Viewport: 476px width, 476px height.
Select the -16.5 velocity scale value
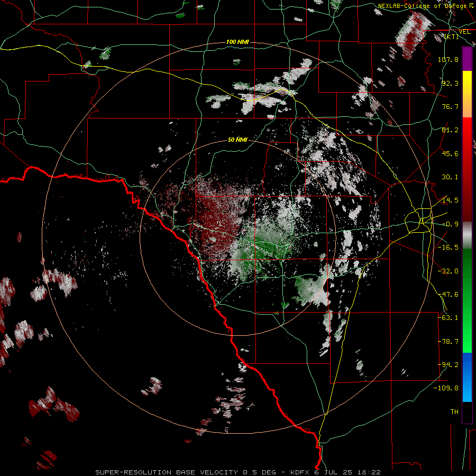[x=448, y=248]
